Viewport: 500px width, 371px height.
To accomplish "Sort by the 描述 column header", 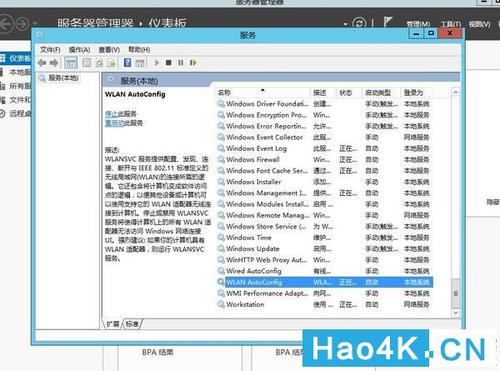I will 323,93.
